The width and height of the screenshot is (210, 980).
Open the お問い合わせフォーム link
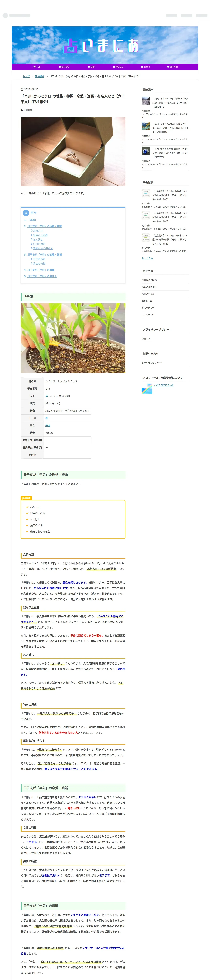(x=152, y=363)
